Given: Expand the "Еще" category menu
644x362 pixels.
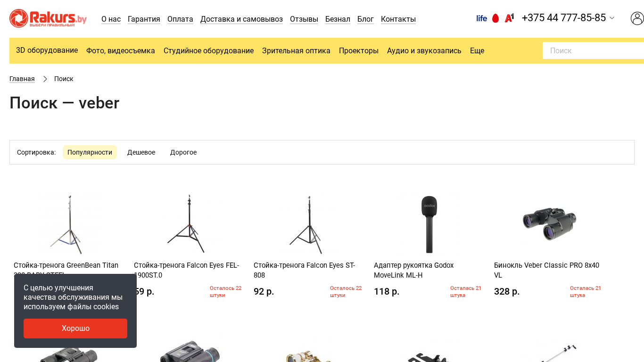Looking at the screenshot, I should tap(477, 50).
